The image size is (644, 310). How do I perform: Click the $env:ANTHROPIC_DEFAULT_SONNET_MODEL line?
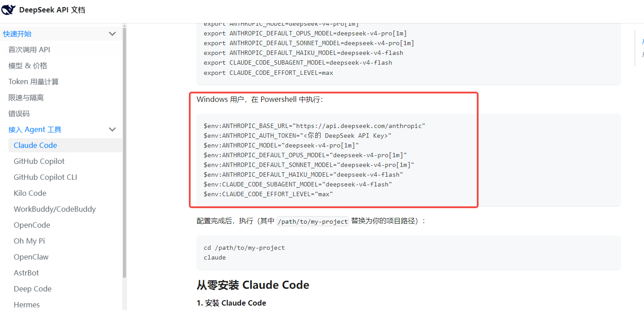click(309, 165)
